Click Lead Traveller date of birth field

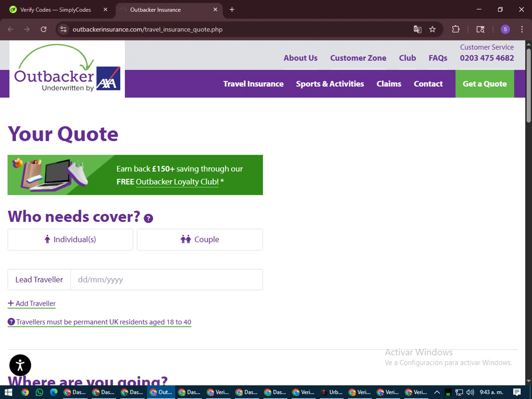(x=167, y=279)
